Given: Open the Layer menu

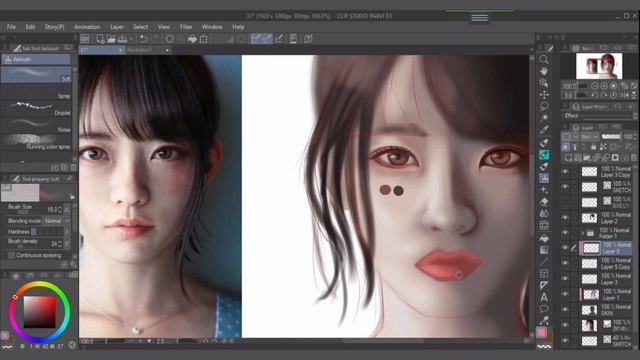Looking at the screenshot, I should point(117,27).
